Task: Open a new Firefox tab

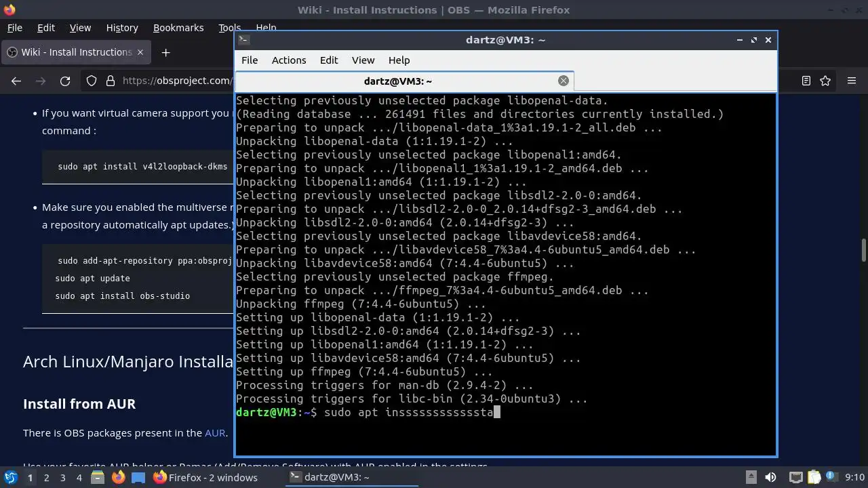Action: click(x=165, y=52)
